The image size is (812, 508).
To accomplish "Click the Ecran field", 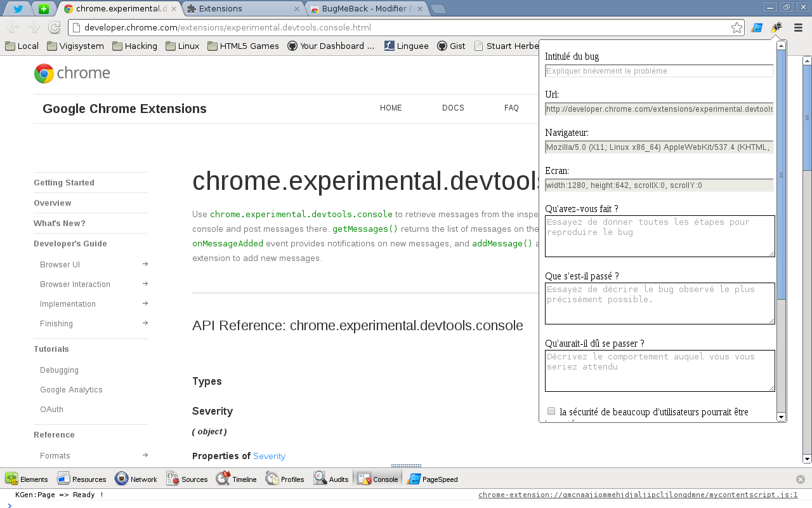I will [x=659, y=185].
